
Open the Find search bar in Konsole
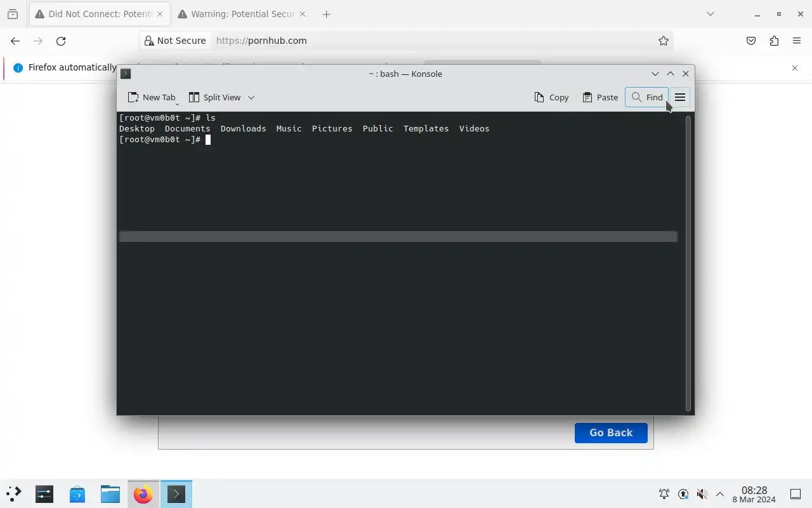(646, 97)
